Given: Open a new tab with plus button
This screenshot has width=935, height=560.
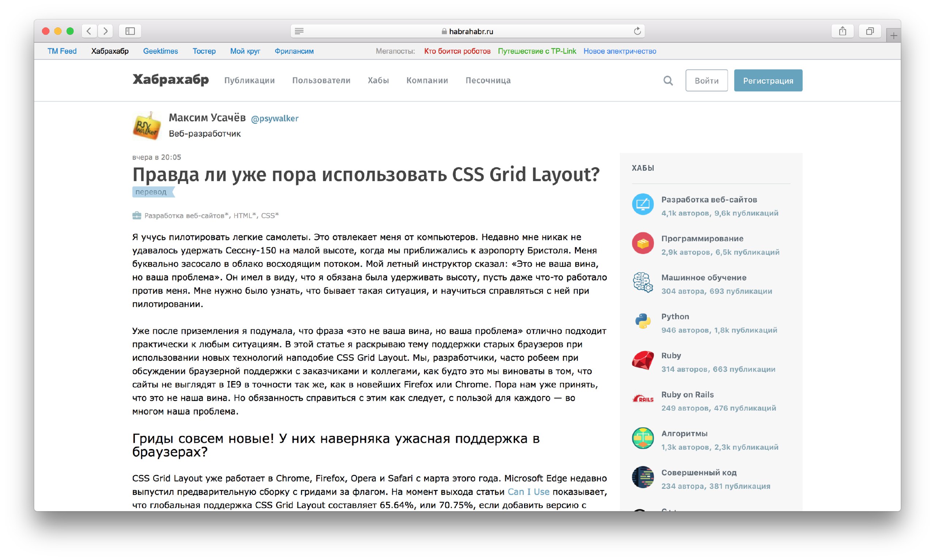Looking at the screenshot, I should coord(893,36).
